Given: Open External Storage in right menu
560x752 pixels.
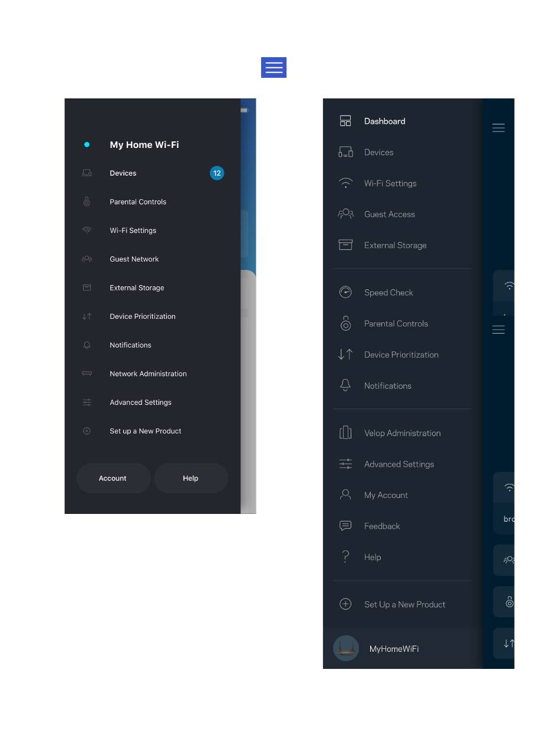Looking at the screenshot, I should [x=396, y=245].
